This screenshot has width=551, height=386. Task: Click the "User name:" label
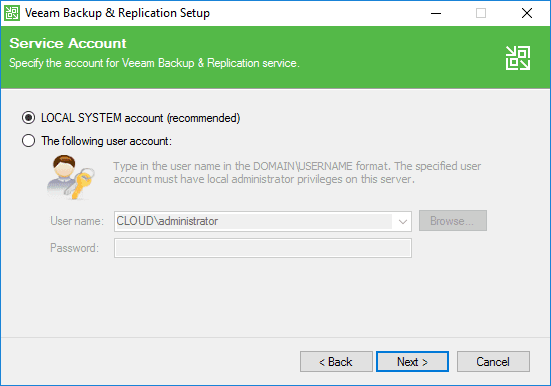[77, 221]
